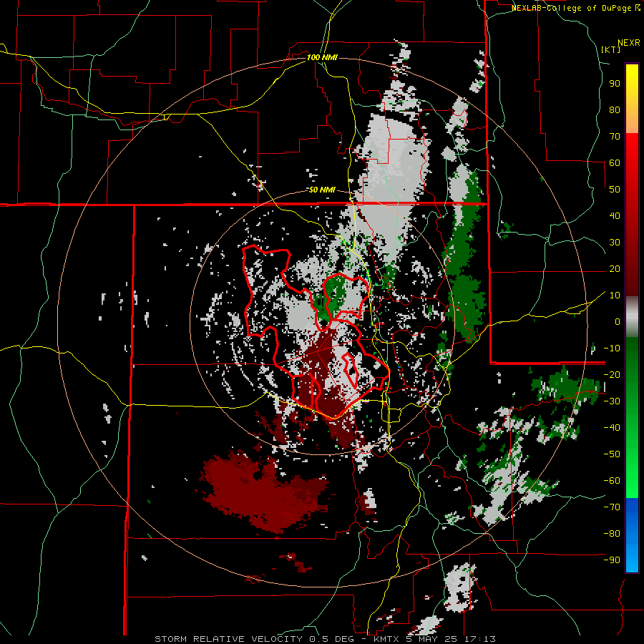
Task: Click the 40 value on the velocity scale
Action: click(615, 216)
